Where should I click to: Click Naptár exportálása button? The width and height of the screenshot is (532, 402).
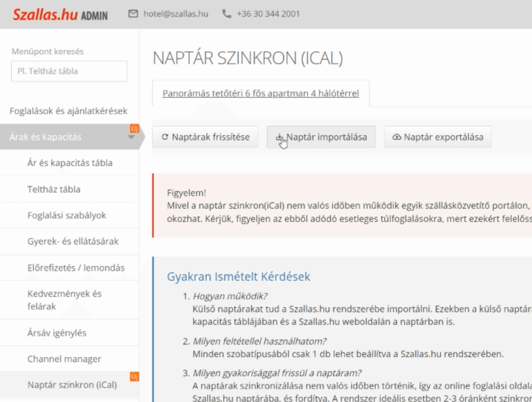[x=438, y=137]
